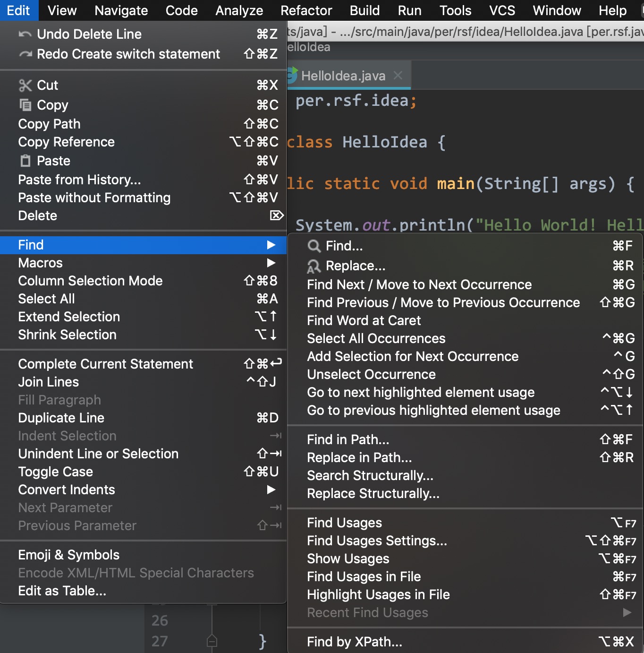The height and width of the screenshot is (653, 644).
Task: Click Delete in the Edit menu
Action: click(x=143, y=215)
